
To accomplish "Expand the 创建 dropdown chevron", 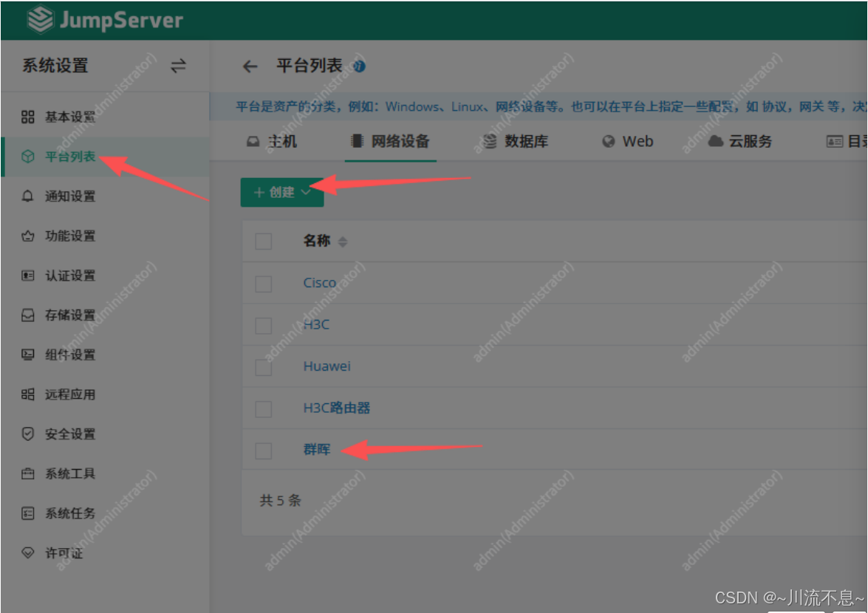I will click(x=306, y=192).
